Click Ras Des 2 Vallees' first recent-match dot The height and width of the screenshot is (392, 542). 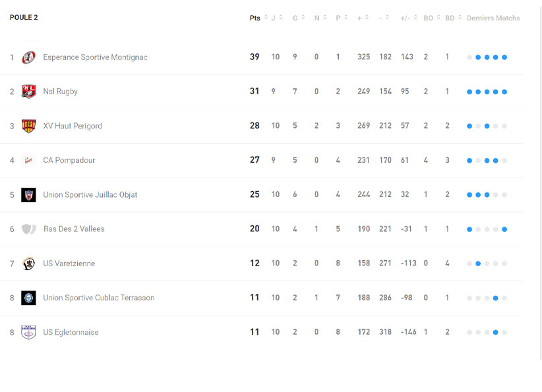tap(469, 229)
